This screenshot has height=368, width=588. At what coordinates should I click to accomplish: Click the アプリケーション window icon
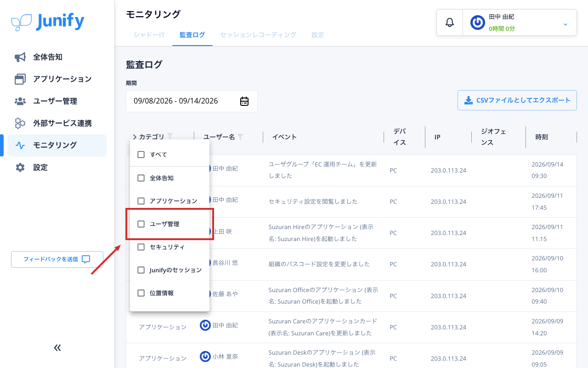(x=20, y=79)
